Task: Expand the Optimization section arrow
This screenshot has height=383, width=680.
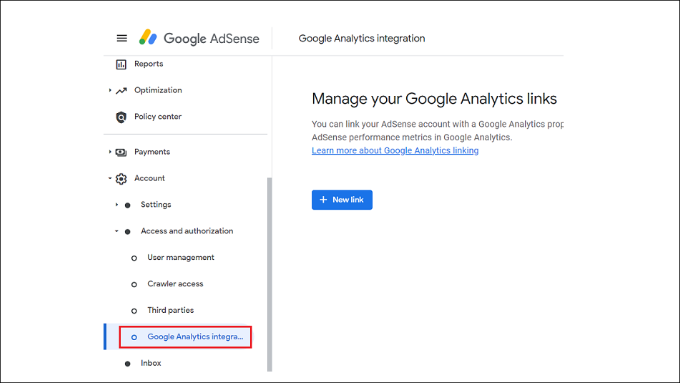Action: click(110, 90)
